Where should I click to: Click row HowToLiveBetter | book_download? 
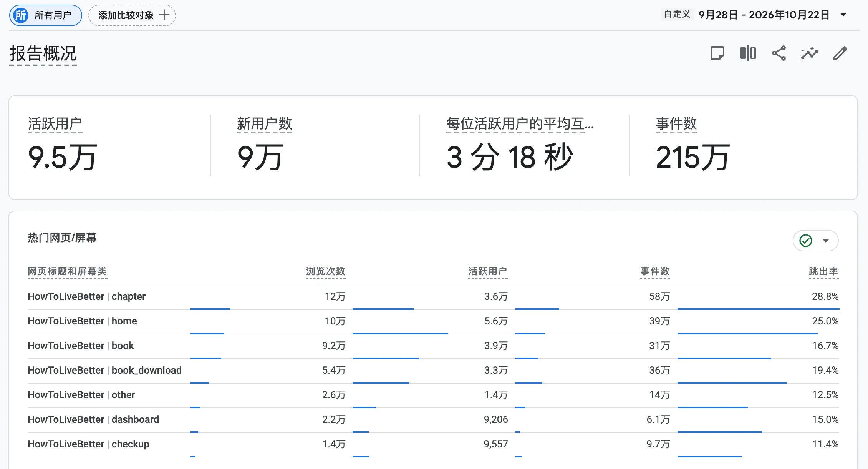pos(433,371)
